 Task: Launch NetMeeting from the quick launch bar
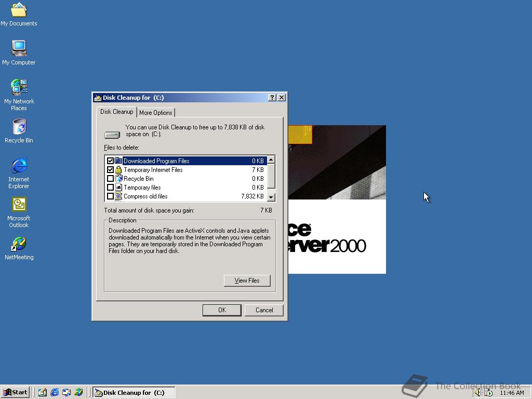[x=79, y=393]
